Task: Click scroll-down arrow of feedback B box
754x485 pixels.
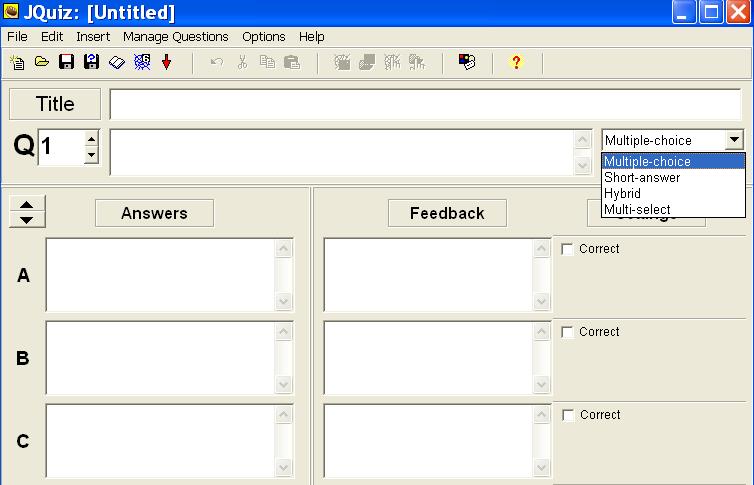Action: (541, 385)
